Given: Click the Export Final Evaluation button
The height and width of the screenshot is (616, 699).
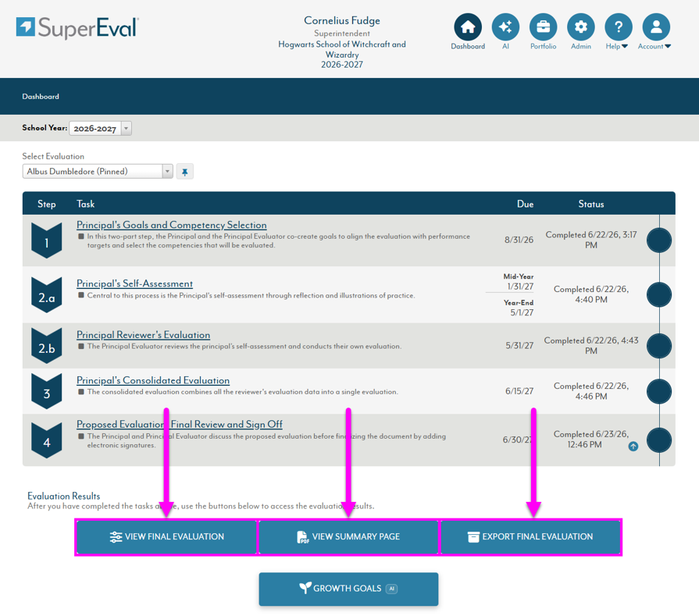Looking at the screenshot, I should click(x=530, y=536).
